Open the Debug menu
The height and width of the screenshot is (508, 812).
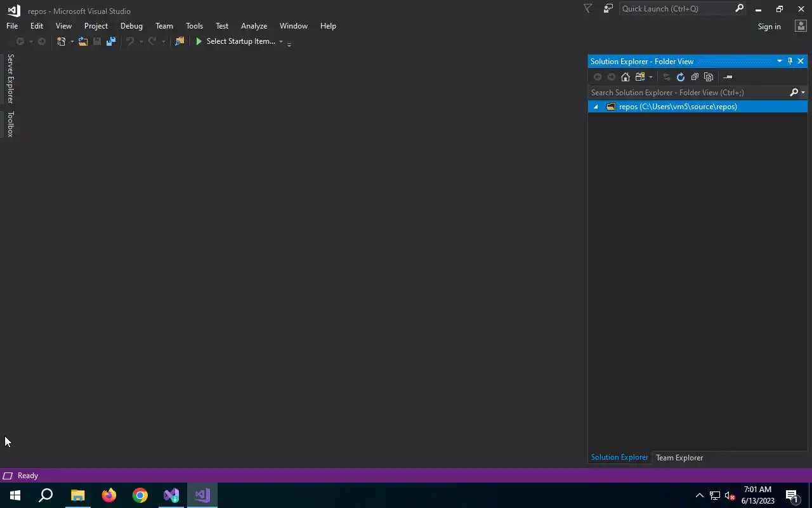(131, 26)
